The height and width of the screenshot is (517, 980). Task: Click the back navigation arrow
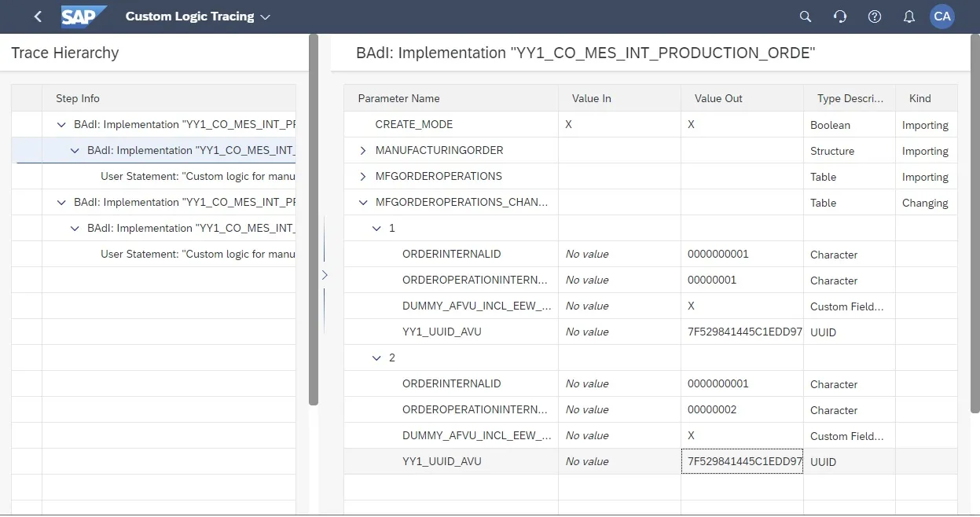pos(38,16)
